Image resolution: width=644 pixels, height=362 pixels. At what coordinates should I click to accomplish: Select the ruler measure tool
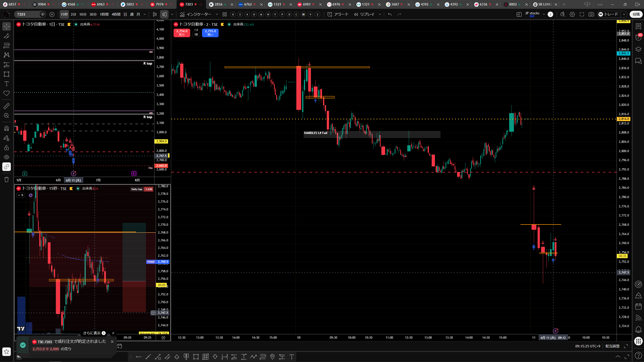coord(7,106)
